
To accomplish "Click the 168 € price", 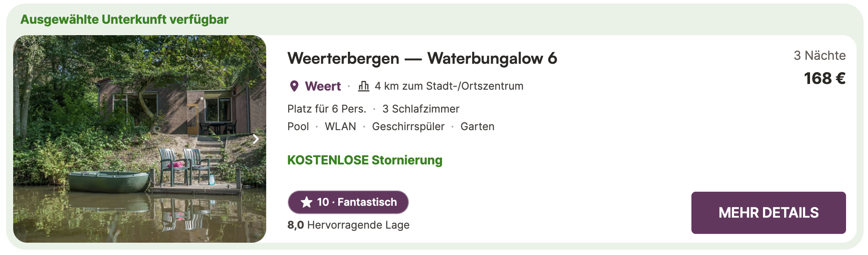I will [x=825, y=79].
